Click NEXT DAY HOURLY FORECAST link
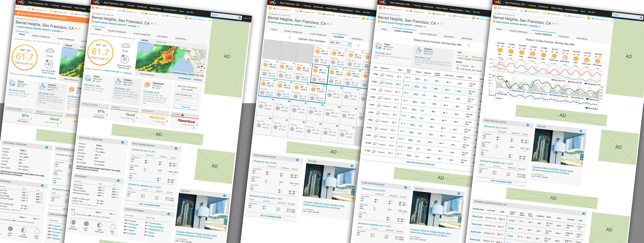Screen dimensions: 644x243 420,163
